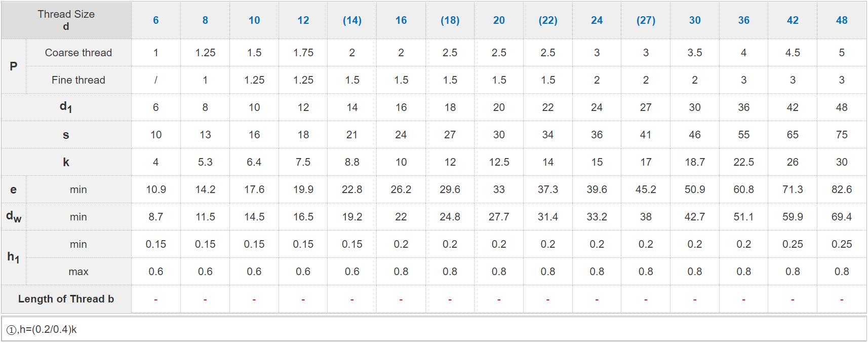Open thread size 42 header link
The height and width of the screenshot is (343, 868).
(793, 20)
